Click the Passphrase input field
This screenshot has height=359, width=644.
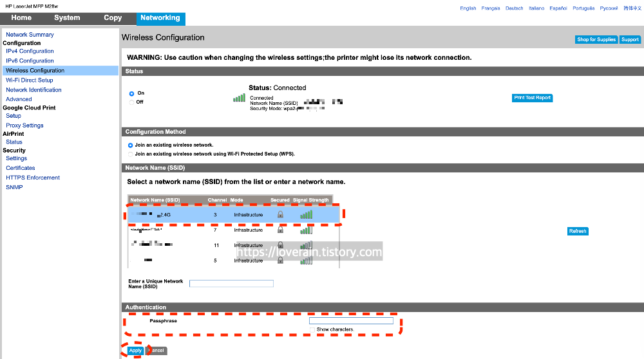351,321
